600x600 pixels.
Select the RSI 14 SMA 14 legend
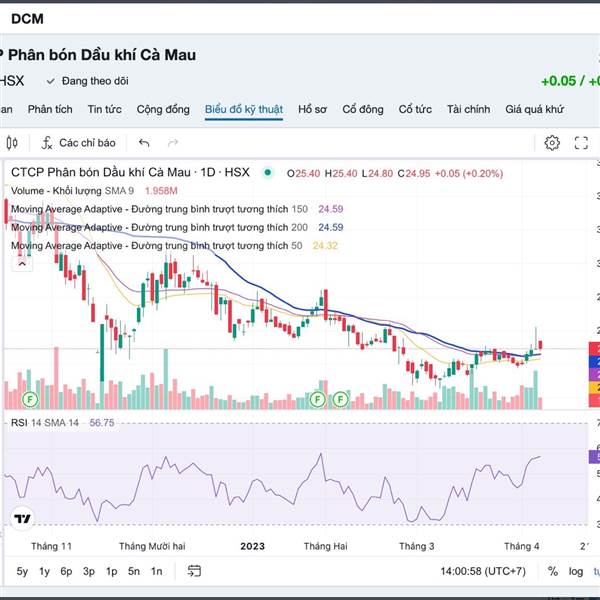pos(44,423)
